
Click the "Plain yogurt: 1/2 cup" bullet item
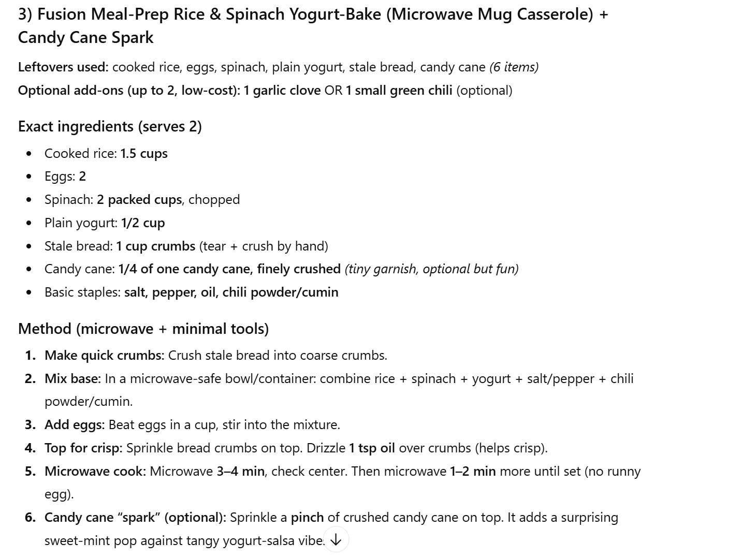pyautogui.click(x=105, y=223)
